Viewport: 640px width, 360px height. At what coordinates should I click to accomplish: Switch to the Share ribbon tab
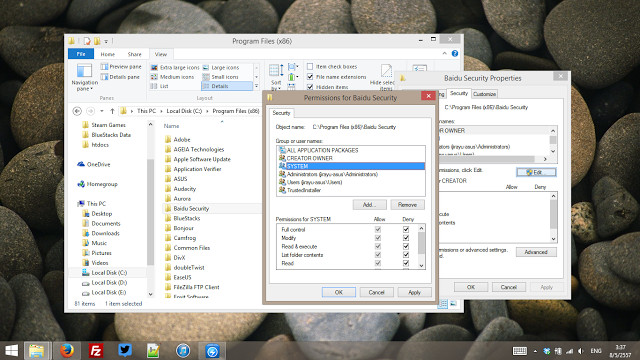tap(134, 54)
